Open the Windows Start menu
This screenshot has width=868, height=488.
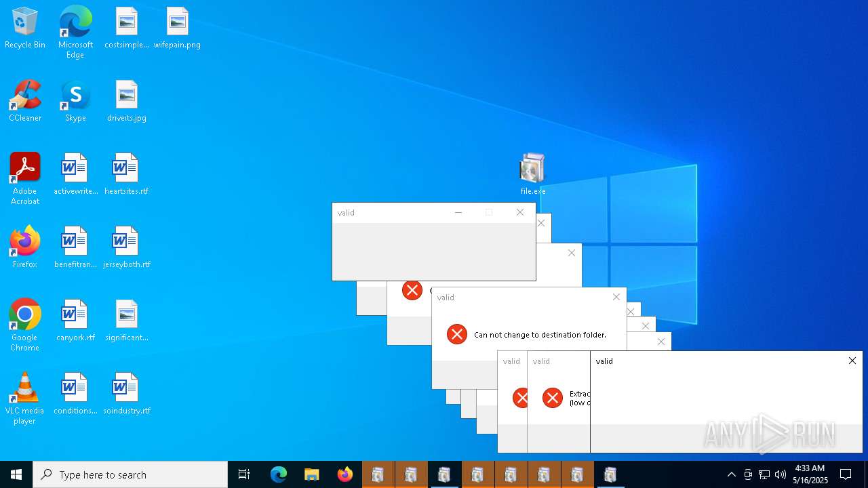point(16,474)
